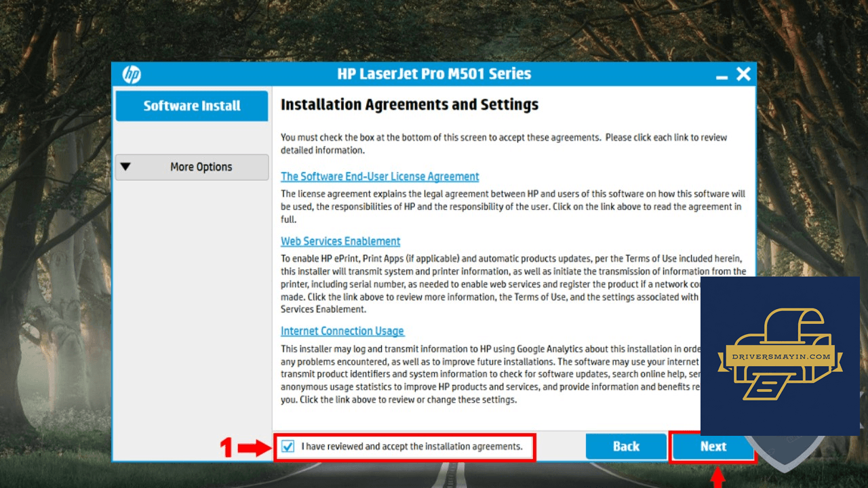Click the 'HP LaserJet Pro M501 Series' title text
This screenshot has width=868, height=488.
point(434,74)
